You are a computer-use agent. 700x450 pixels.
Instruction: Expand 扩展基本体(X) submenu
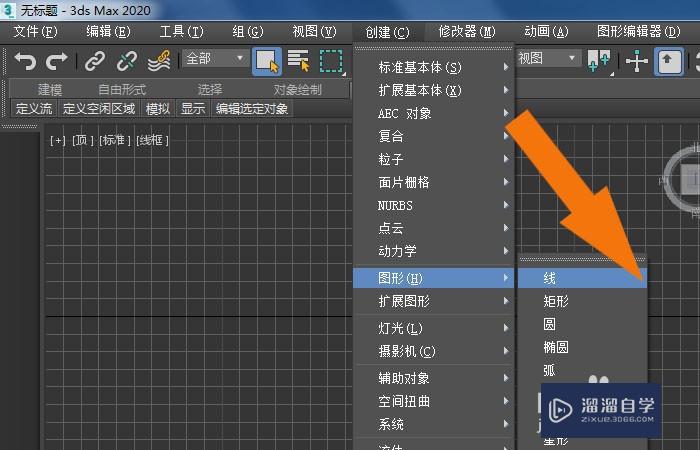pyautogui.click(x=434, y=90)
